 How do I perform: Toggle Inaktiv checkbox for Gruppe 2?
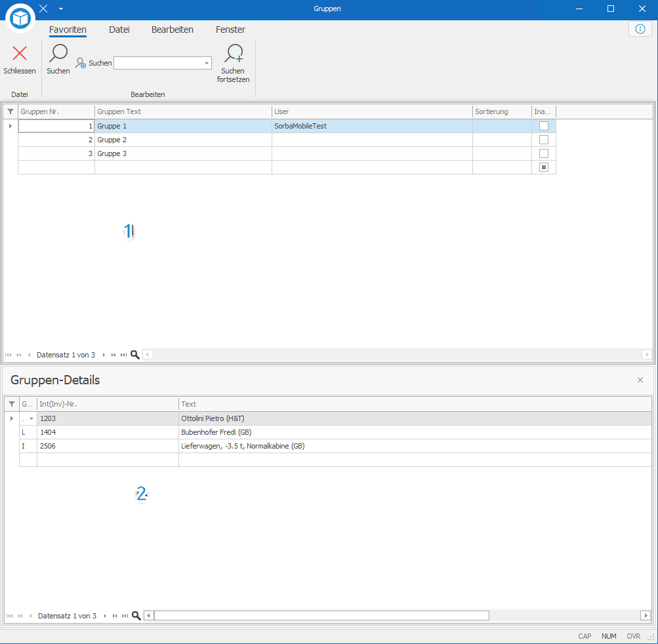(544, 140)
